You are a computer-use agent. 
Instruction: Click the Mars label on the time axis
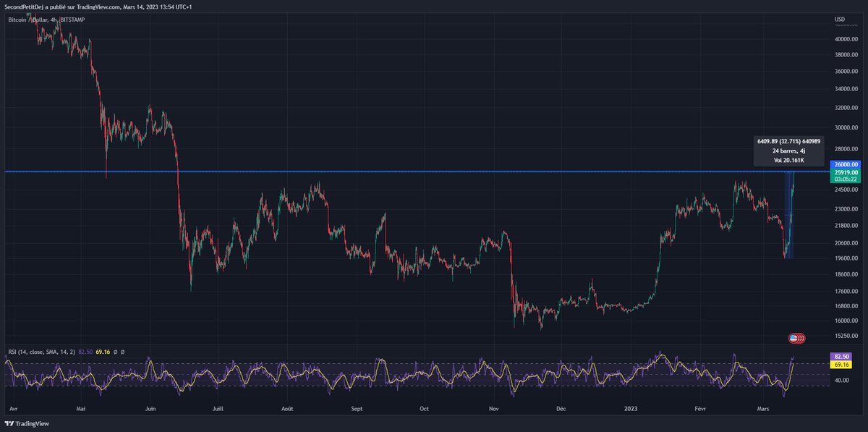click(762, 408)
